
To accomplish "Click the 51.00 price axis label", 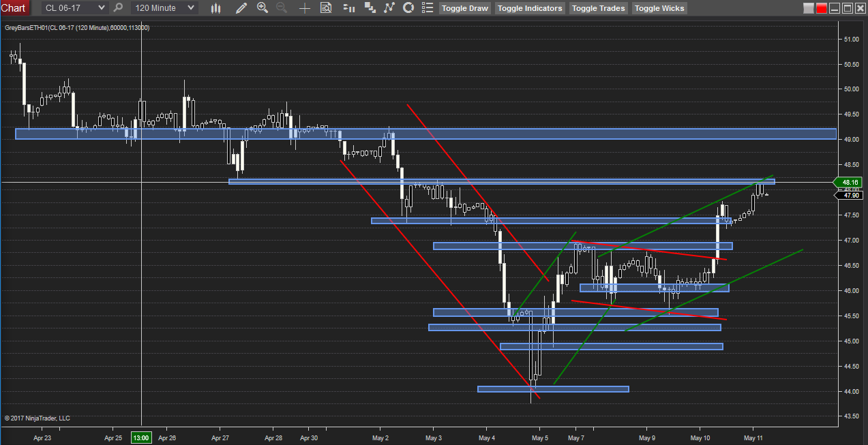I will (851, 40).
